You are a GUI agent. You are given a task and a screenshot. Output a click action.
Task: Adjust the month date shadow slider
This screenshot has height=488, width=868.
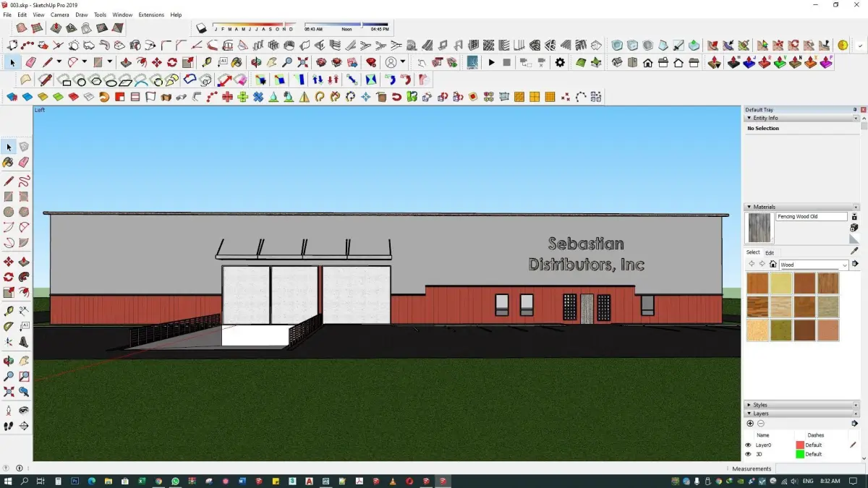click(x=254, y=25)
